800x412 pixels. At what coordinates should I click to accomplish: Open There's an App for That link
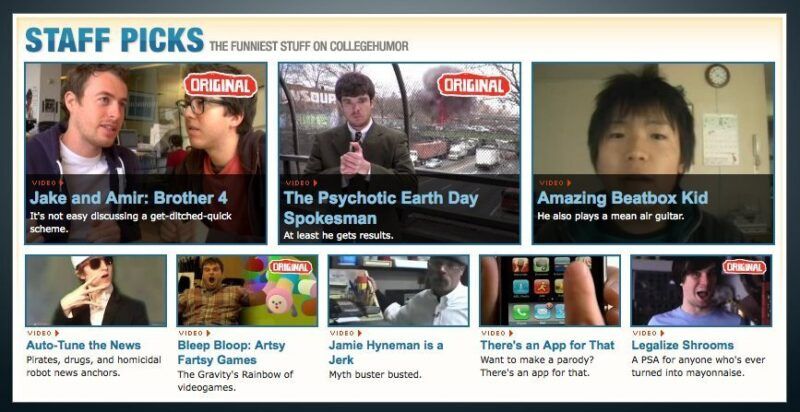547,345
